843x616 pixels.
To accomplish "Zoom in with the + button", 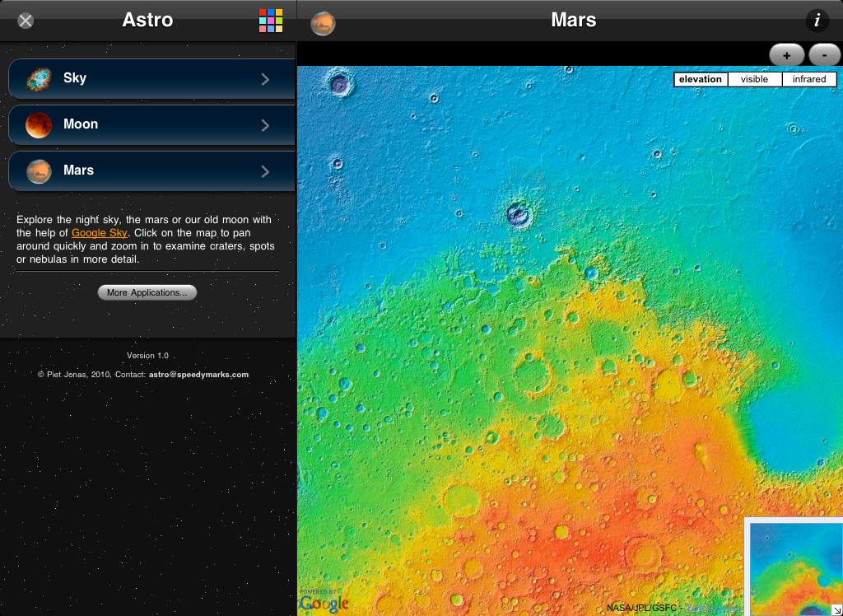I will click(786, 55).
